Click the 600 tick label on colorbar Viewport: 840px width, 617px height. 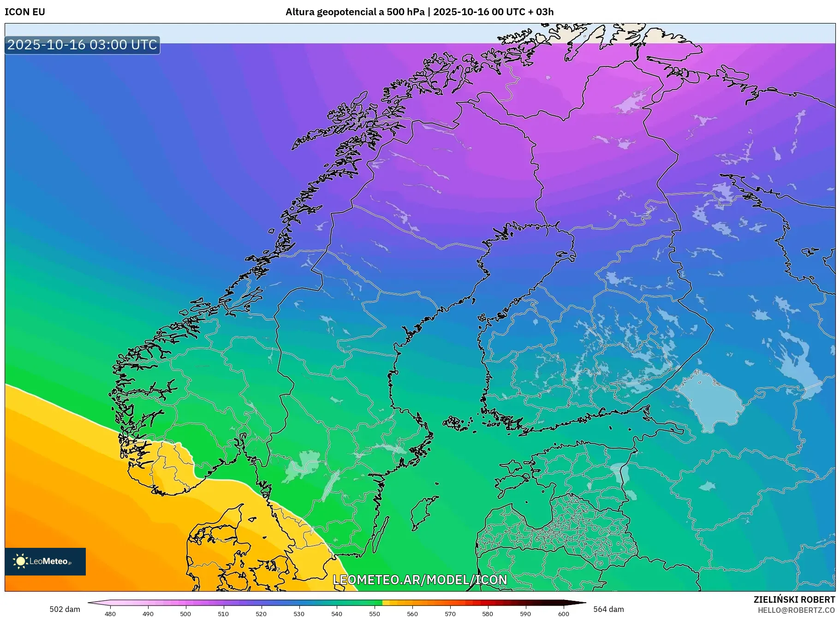coord(563,613)
